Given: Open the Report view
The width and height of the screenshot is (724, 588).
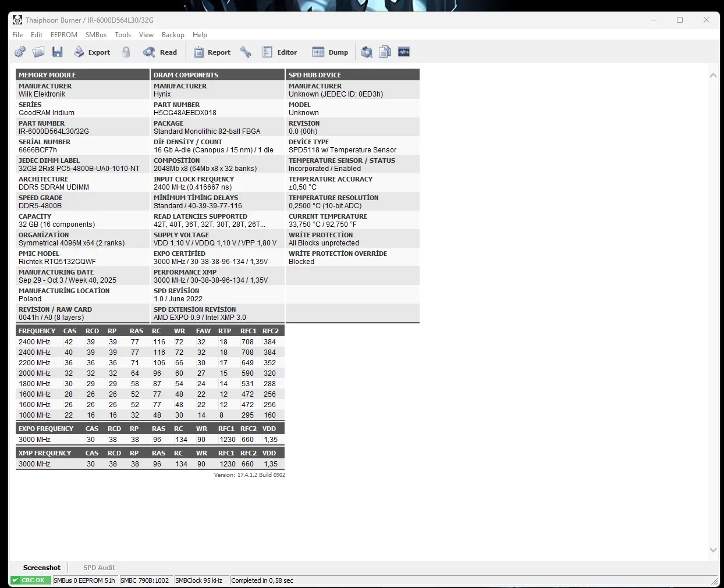Looking at the screenshot, I should pyautogui.click(x=212, y=52).
